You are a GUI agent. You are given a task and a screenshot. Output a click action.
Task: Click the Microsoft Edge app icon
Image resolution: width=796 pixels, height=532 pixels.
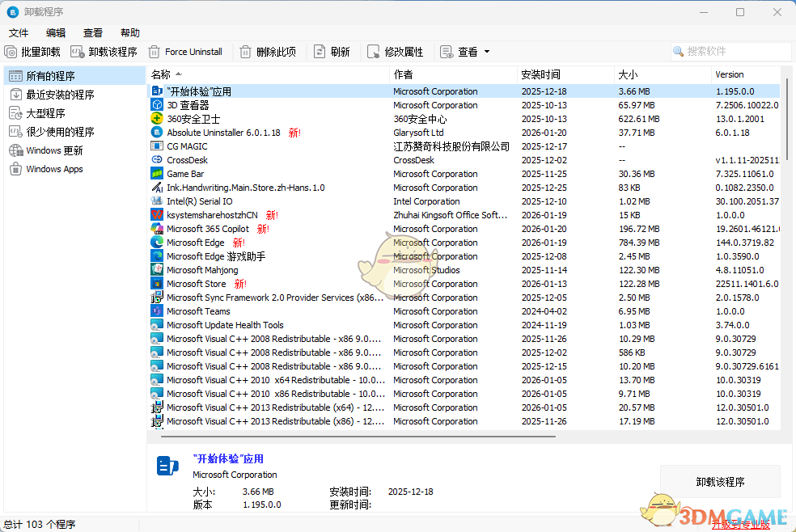click(x=158, y=243)
